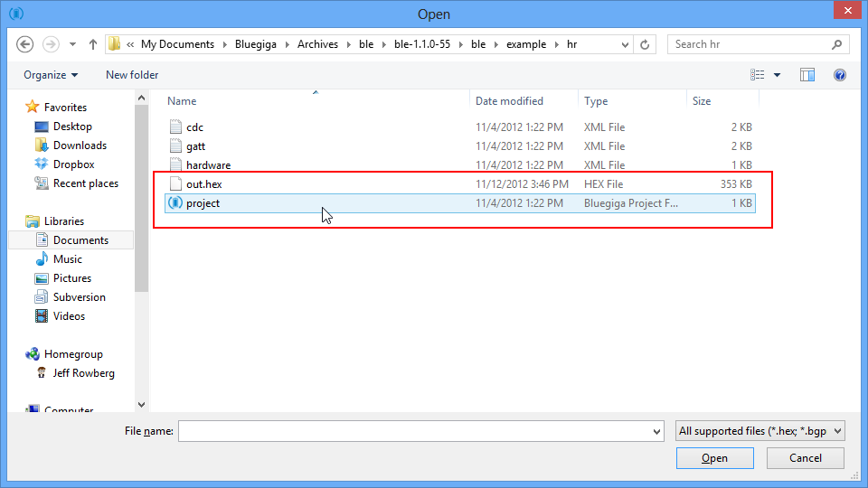This screenshot has width=868, height=488.
Task: Click the Videos film icon
Action: click(x=42, y=316)
